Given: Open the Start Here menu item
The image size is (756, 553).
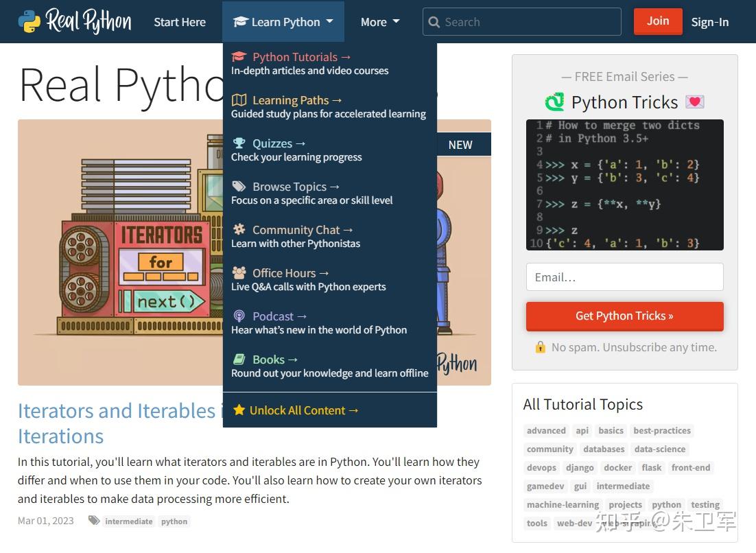Looking at the screenshot, I should coord(180,21).
